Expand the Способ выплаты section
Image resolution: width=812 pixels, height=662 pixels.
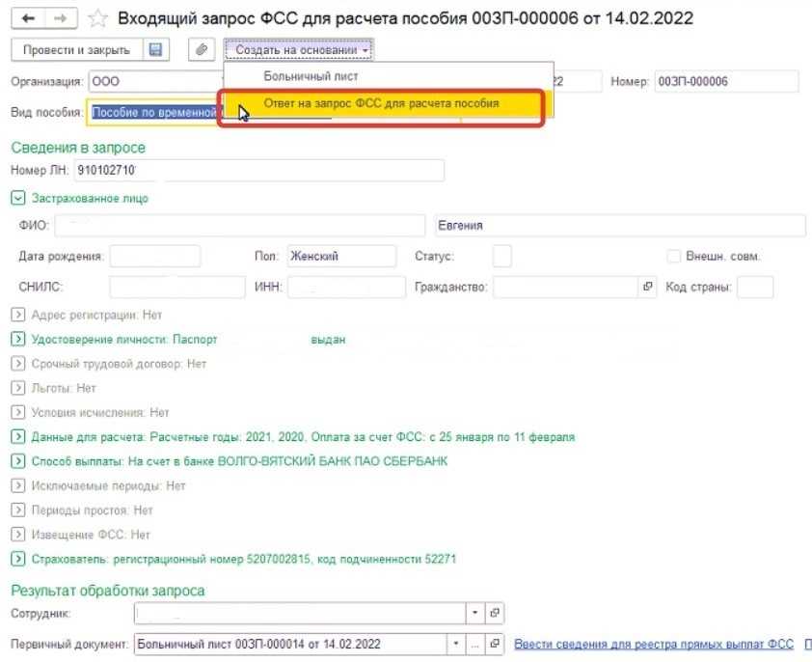point(17,461)
